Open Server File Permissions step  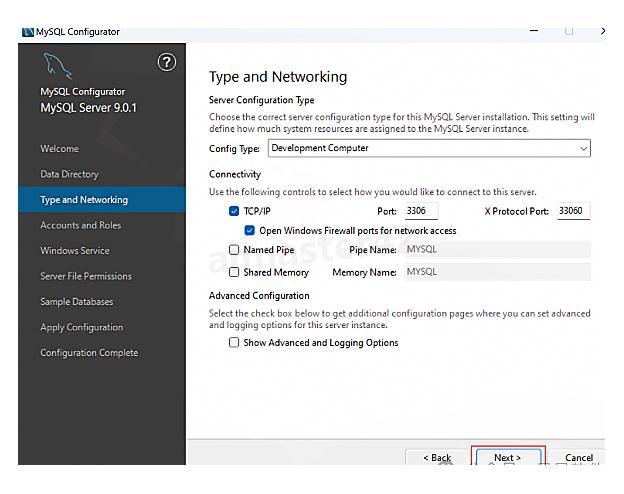pyautogui.click(x=85, y=276)
